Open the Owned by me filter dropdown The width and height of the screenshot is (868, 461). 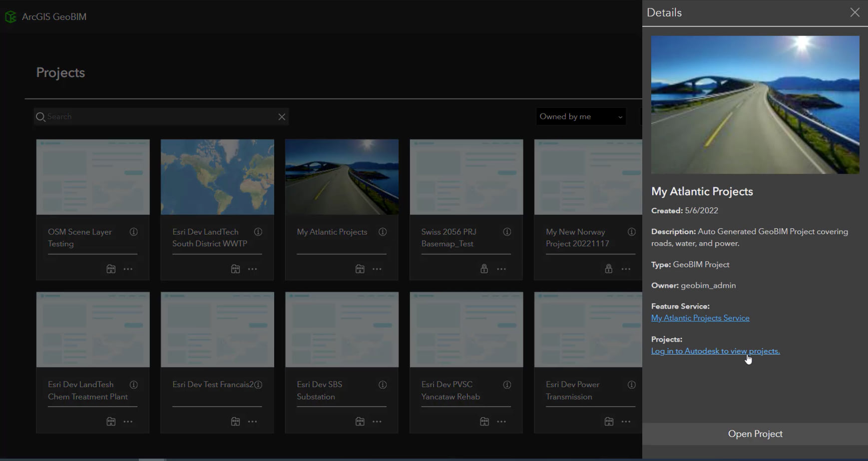click(x=581, y=117)
